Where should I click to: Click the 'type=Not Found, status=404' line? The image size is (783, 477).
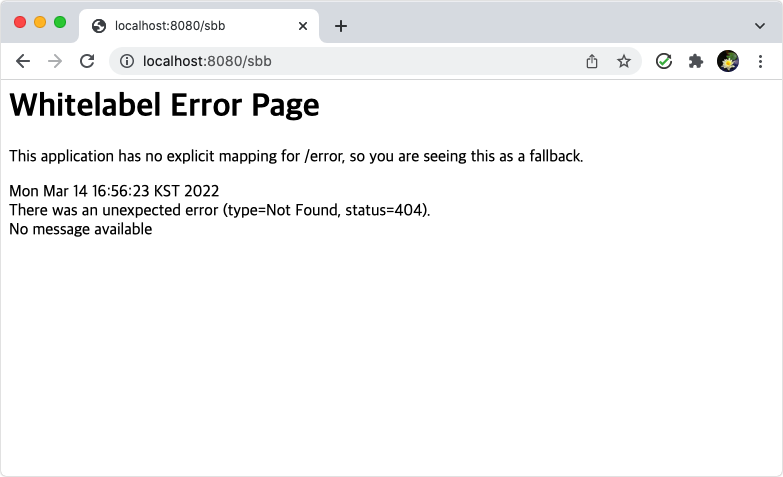point(220,210)
